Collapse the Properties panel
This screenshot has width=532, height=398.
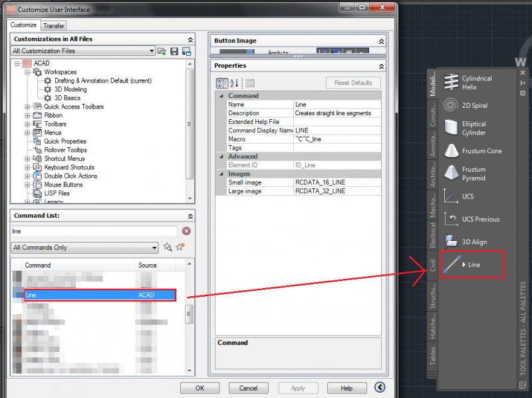(381, 67)
